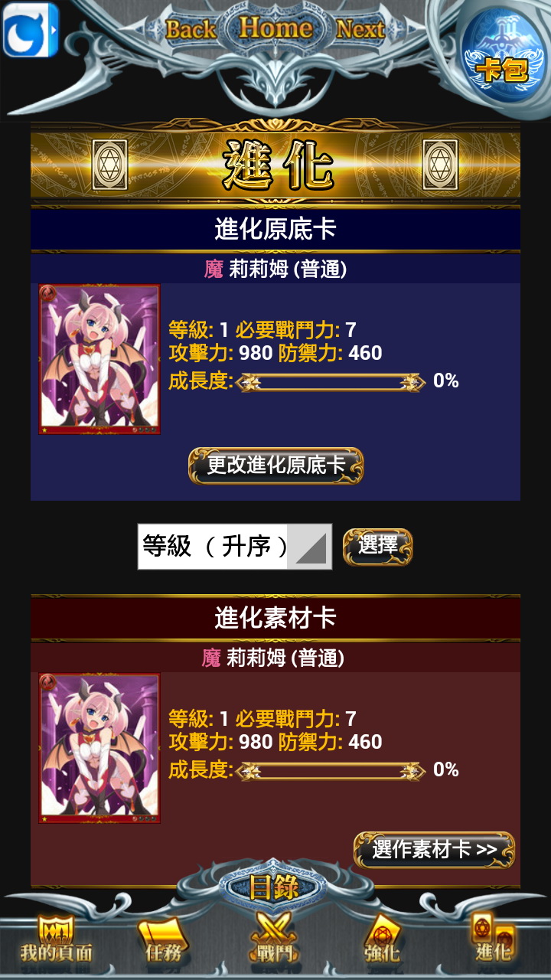
Task: Open the material card 莉莉姆 thumbnail
Action: [99, 748]
